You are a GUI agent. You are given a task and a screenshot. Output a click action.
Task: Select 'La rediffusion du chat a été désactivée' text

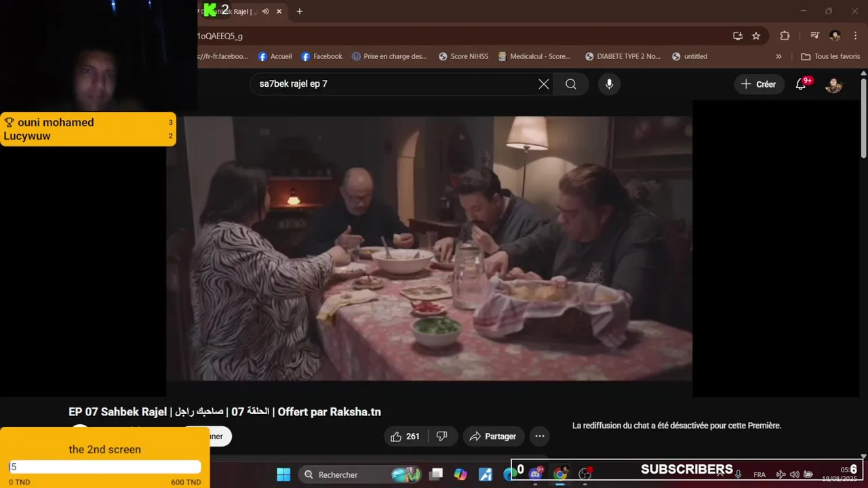click(677, 426)
